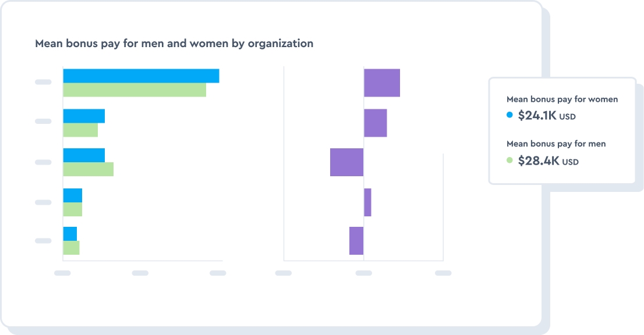Viewport: 644px width, 335px height.
Task: Select the blue bar in the second row
Action: coord(84,116)
